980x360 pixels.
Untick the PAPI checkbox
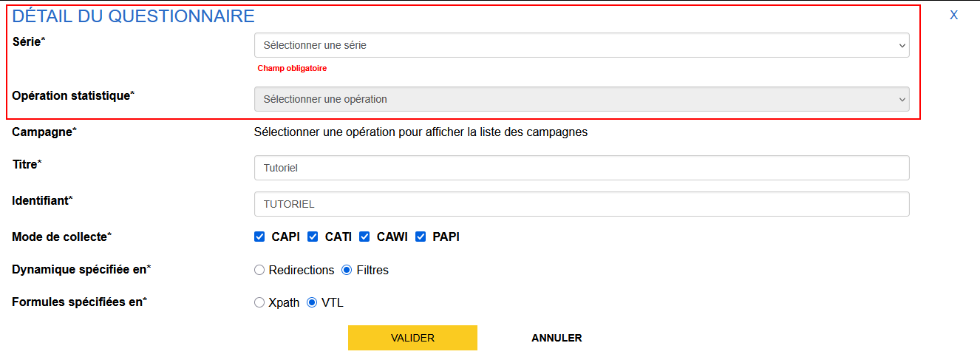click(421, 237)
